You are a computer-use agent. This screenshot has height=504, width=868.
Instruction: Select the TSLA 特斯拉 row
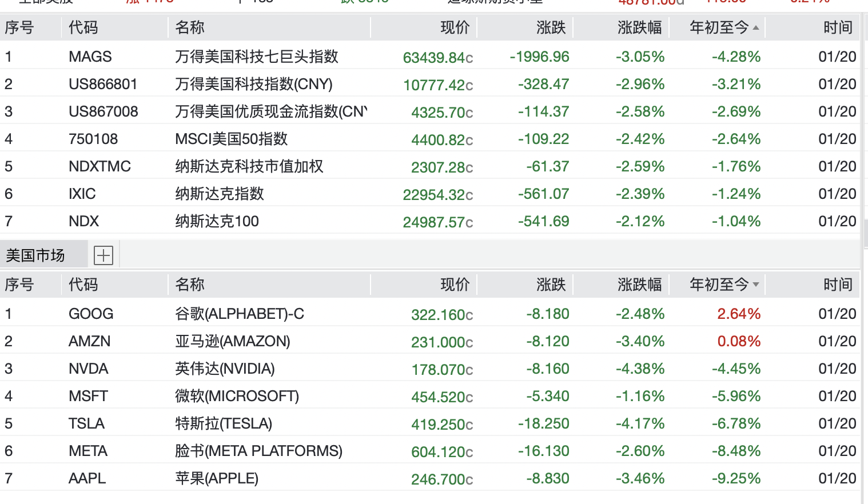point(224,423)
